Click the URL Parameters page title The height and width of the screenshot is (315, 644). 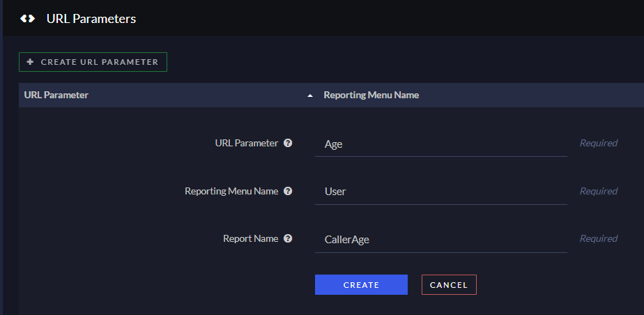tap(91, 19)
